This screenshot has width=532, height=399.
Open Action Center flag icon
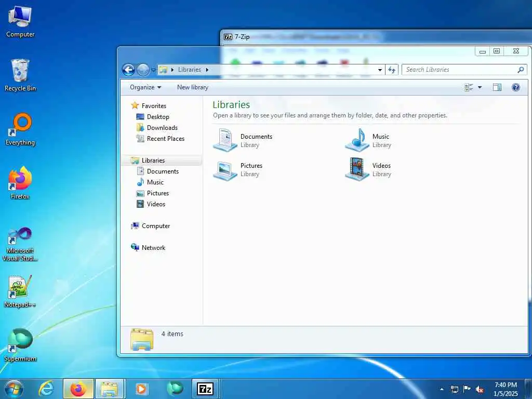point(467,389)
